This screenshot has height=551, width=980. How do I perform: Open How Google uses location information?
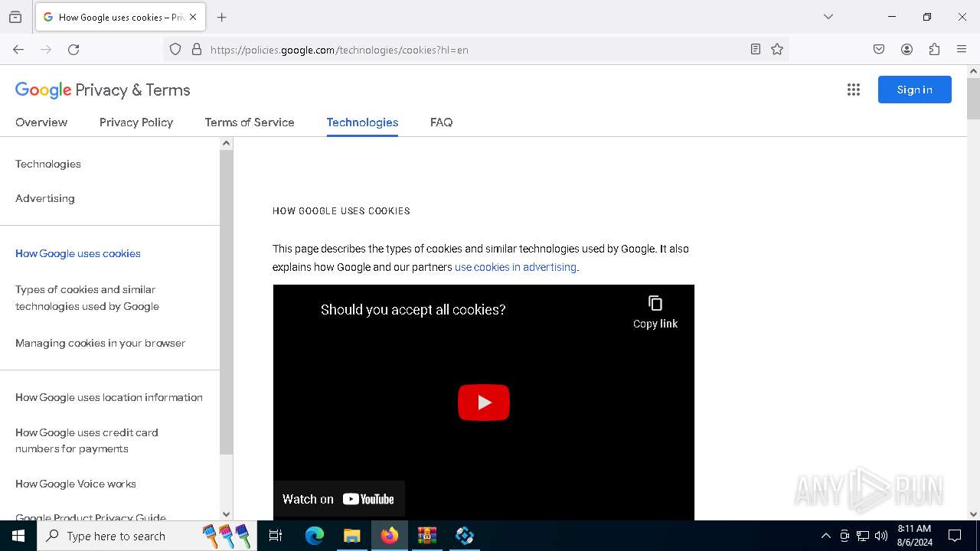click(x=109, y=397)
